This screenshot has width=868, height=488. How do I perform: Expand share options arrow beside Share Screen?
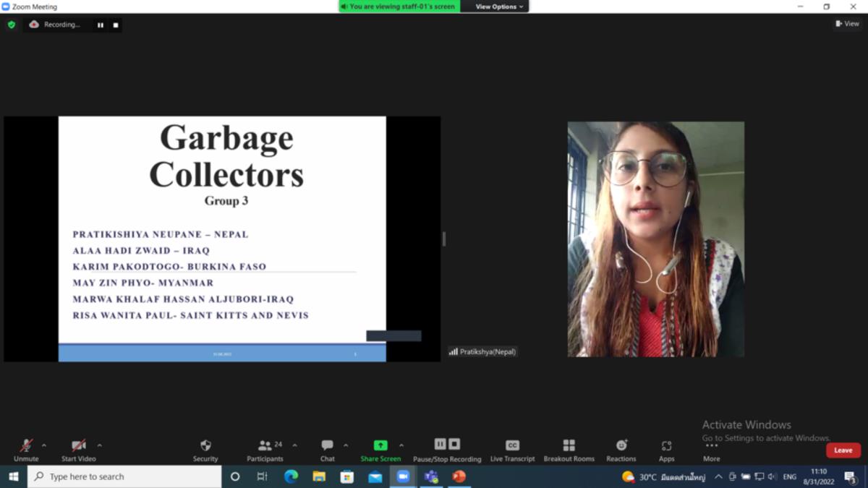click(401, 445)
